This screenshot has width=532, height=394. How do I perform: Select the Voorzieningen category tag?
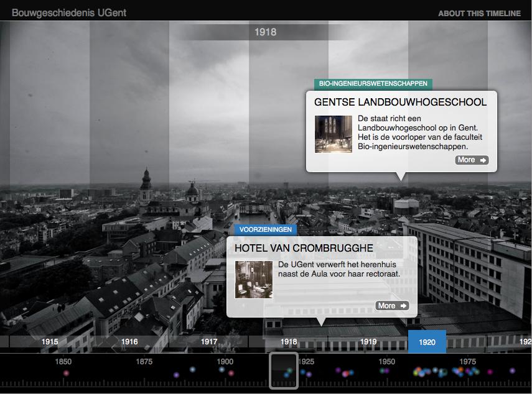point(265,230)
